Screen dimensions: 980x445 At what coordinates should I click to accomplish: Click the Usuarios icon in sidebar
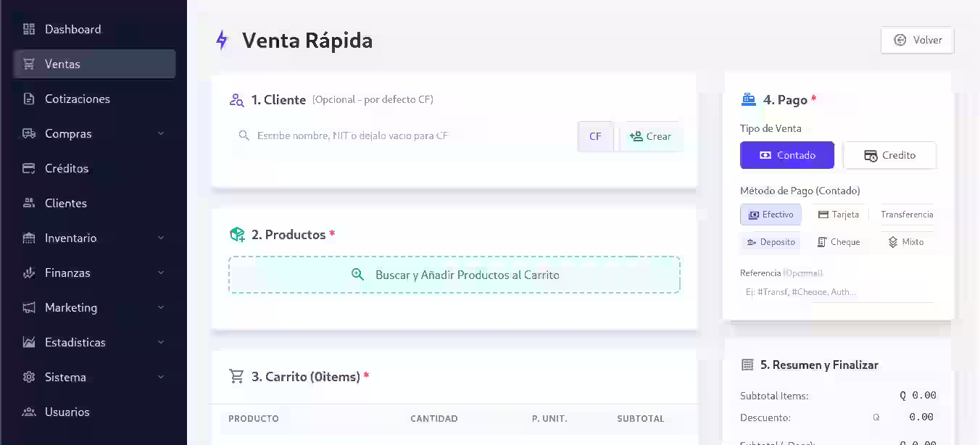(x=28, y=412)
